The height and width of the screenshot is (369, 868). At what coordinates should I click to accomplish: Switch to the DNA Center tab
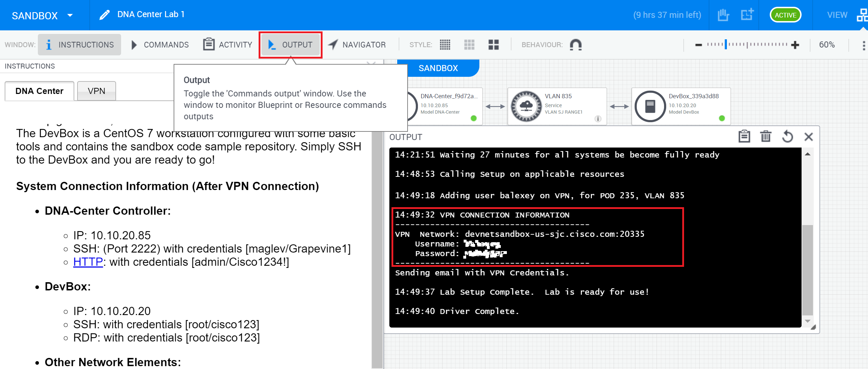point(39,91)
